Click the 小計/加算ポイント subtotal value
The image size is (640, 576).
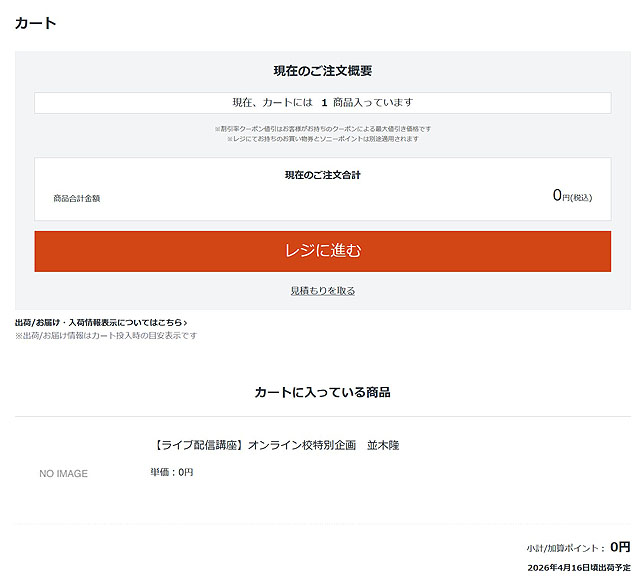(x=620, y=547)
